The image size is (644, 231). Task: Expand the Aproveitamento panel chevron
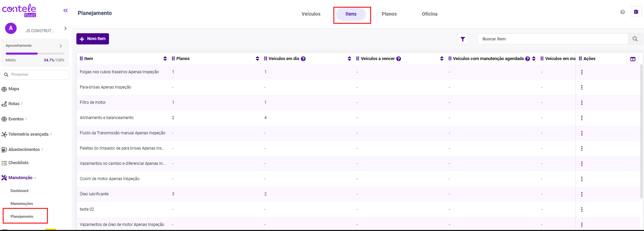(x=61, y=46)
